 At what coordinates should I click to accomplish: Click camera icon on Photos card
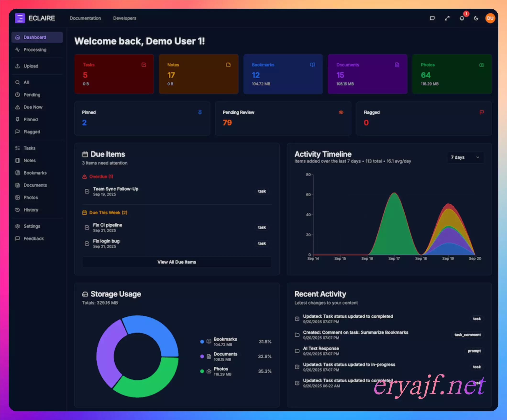(x=481, y=65)
